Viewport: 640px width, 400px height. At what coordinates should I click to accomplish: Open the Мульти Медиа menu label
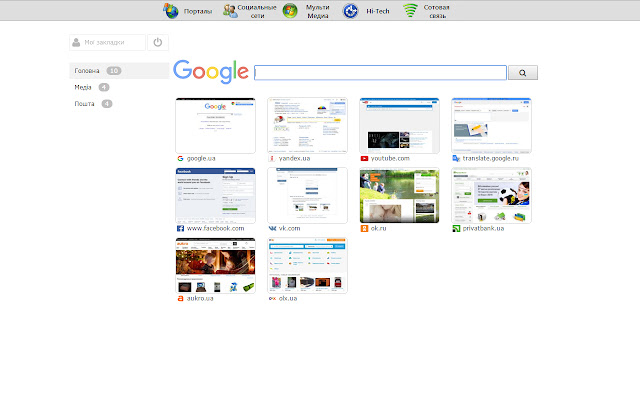[318, 11]
